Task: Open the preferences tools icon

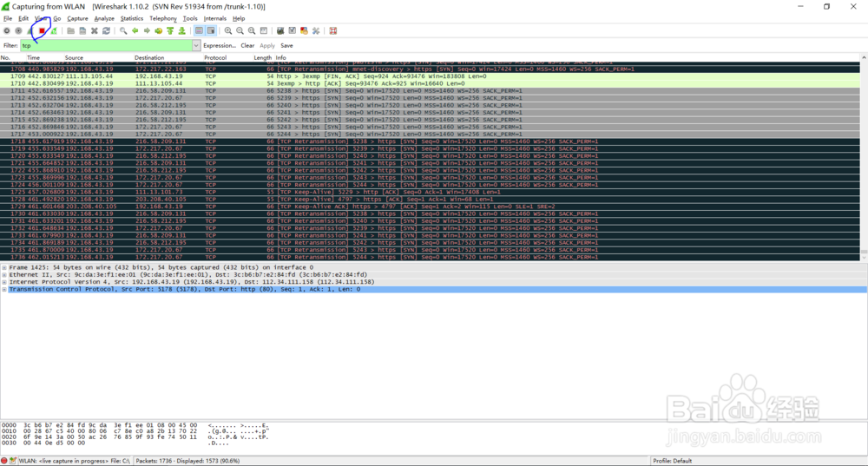Action: 316,31
